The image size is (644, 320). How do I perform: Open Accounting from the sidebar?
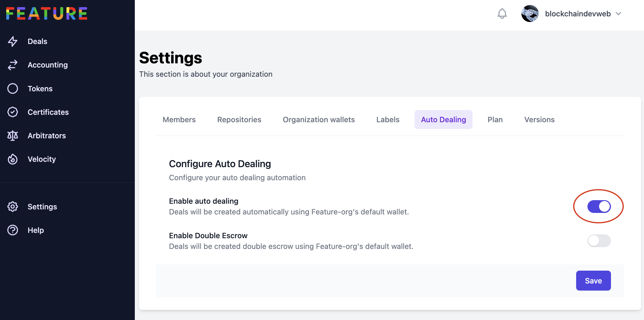coord(13,65)
